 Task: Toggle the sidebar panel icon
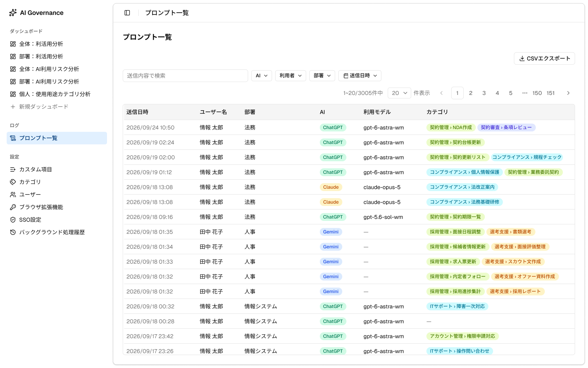coord(127,13)
